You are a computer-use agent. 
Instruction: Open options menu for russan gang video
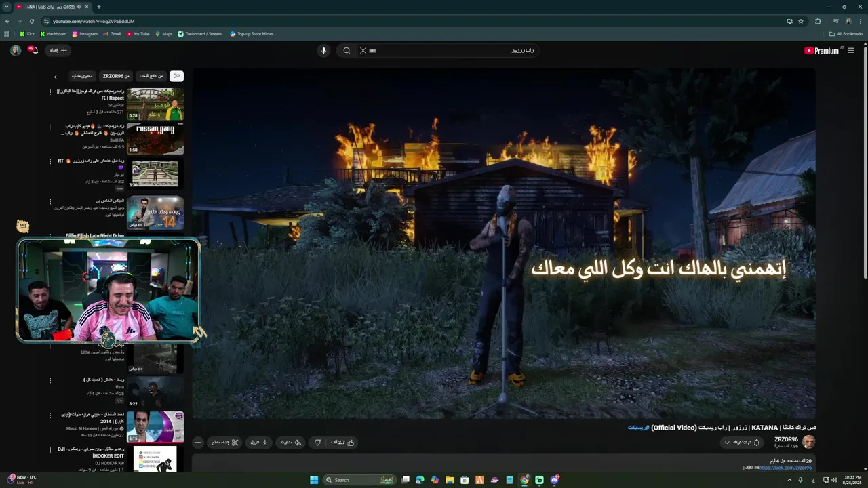coord(50,127)
